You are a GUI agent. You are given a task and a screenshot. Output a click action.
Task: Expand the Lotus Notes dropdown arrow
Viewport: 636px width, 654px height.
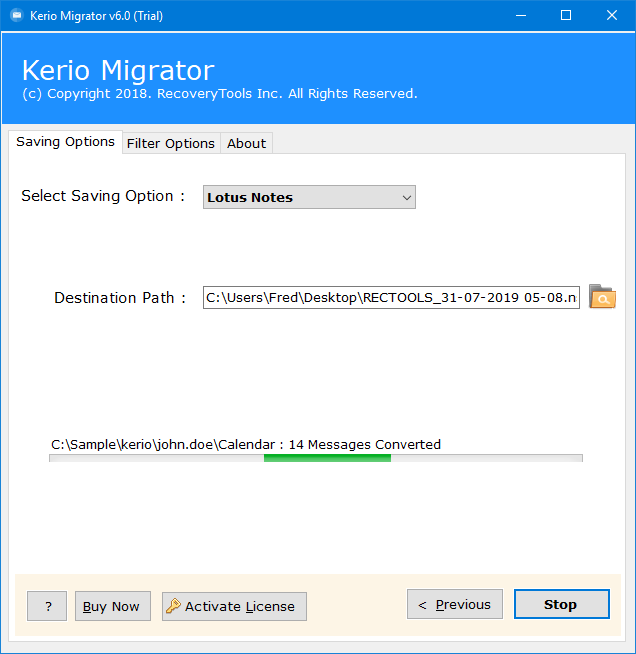(x=407, y=198)
